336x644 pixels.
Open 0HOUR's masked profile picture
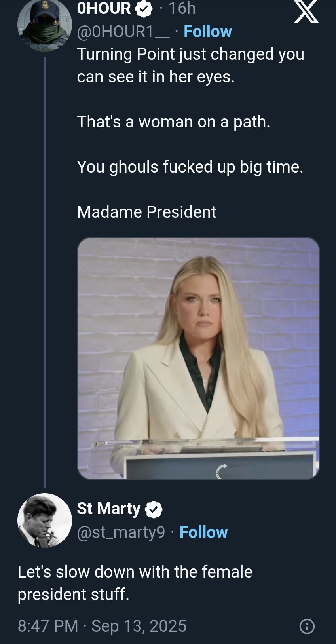pyautogui.click(x=44, y=26)
